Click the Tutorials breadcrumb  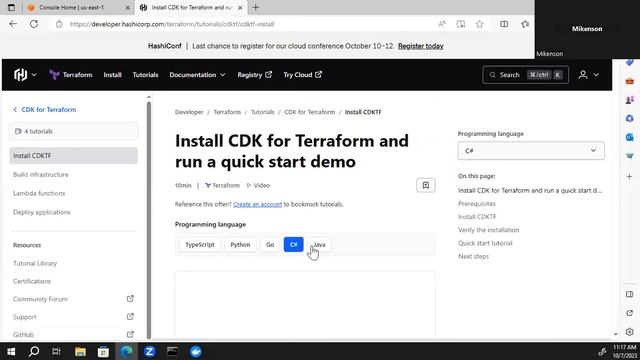pyautogui.click(x=262, y=112)
